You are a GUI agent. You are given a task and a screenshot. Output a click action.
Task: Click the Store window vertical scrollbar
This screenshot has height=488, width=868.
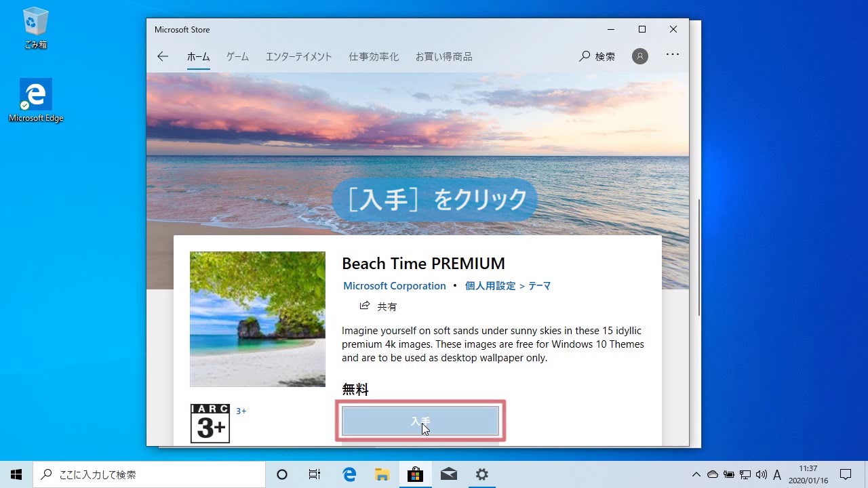(x=698, y=258)
